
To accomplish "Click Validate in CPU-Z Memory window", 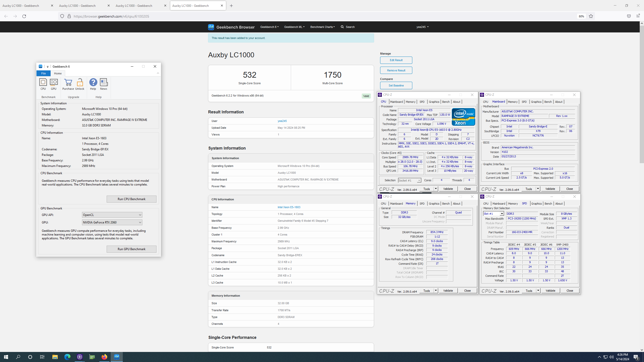I will (x=448, y=291).
